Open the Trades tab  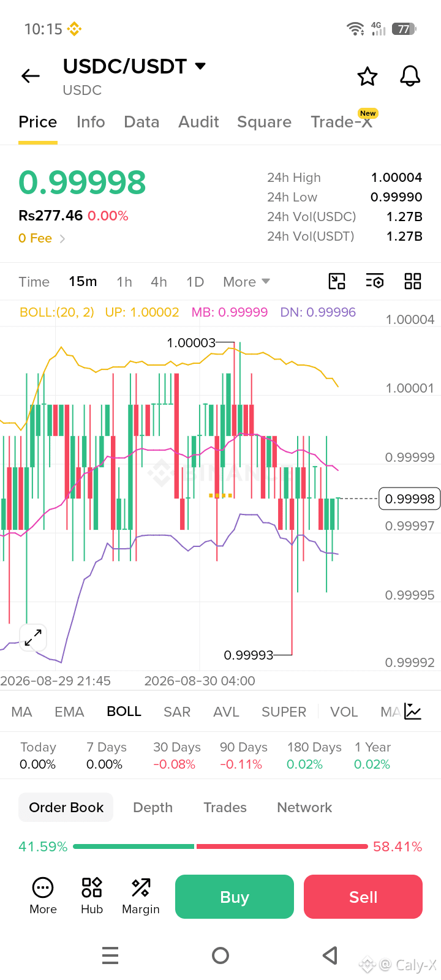[x=225, y=807]
